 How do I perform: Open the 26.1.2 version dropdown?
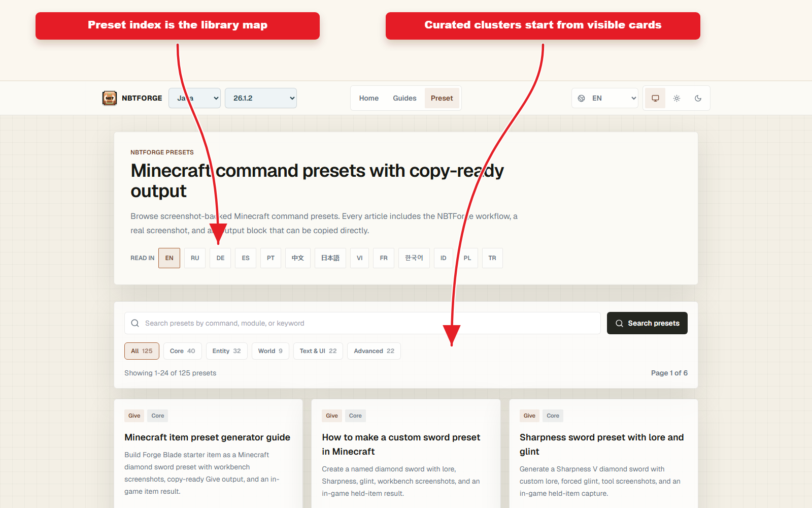click(261, 98)
